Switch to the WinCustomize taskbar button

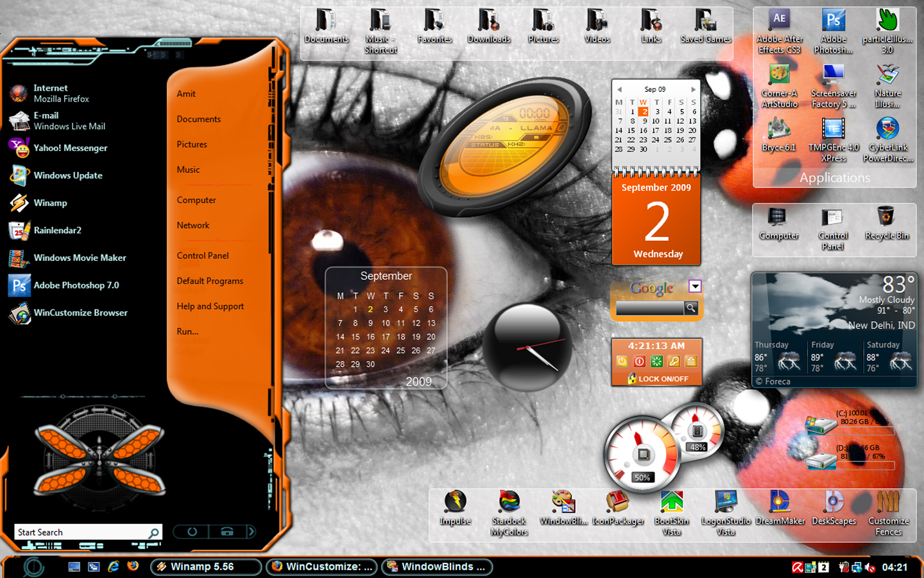[322, 566]
